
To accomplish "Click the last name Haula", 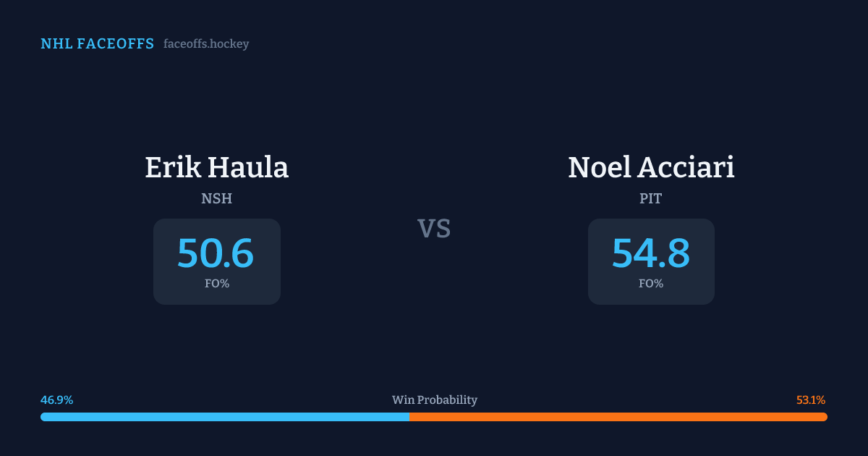I will [x=248, y=167].
